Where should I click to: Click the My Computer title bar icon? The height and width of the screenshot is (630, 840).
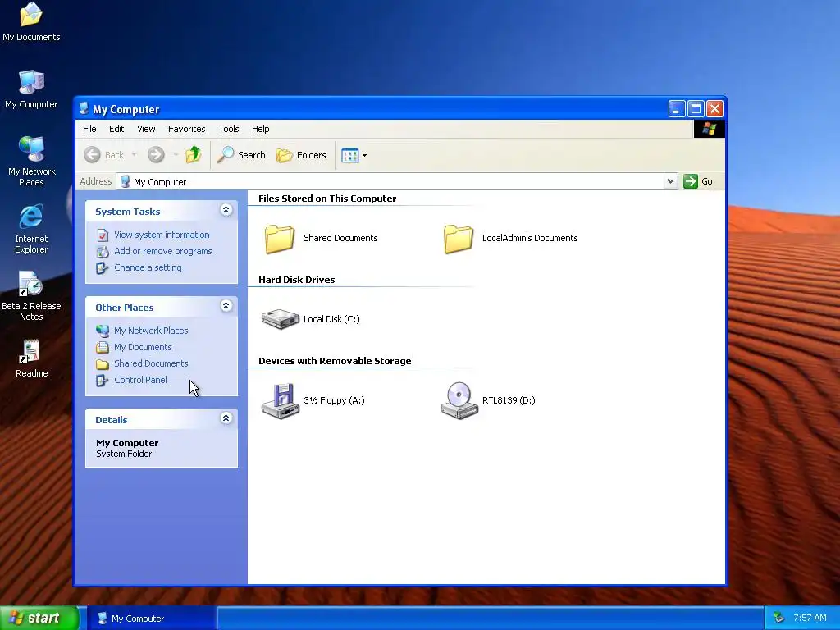click(84, 109)
